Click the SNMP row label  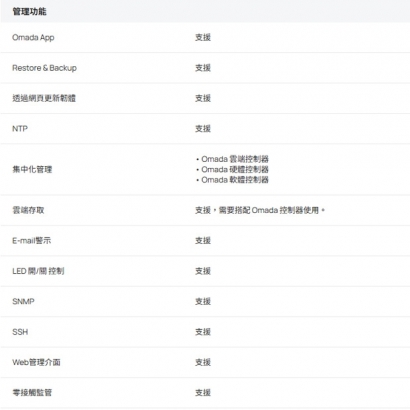pyautogui.click(x=23, y=301)
